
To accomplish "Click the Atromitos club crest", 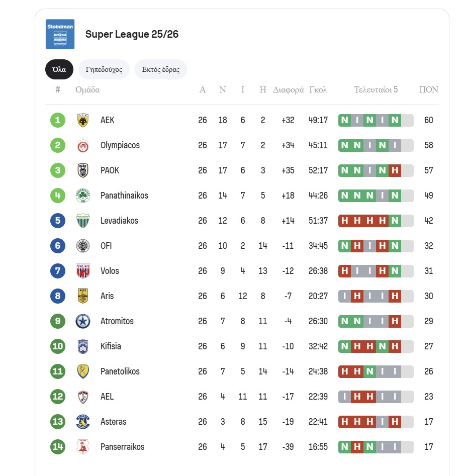I will [x=83, y=321].
